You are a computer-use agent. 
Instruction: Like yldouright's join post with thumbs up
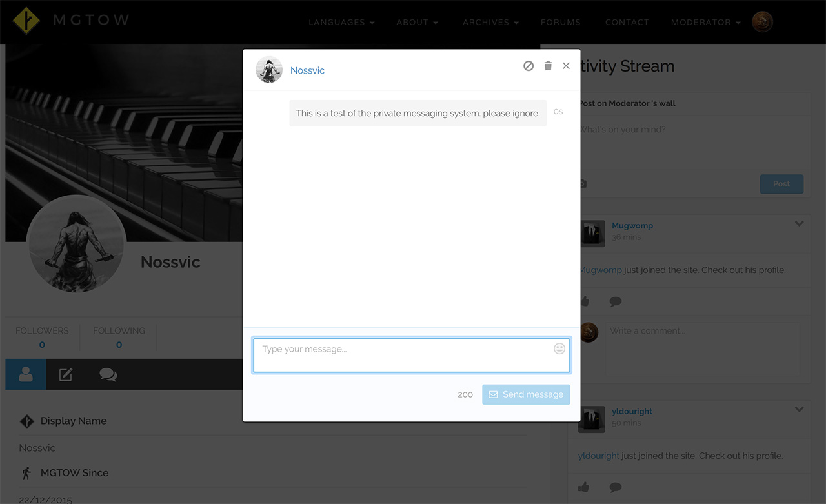[584, 487]
